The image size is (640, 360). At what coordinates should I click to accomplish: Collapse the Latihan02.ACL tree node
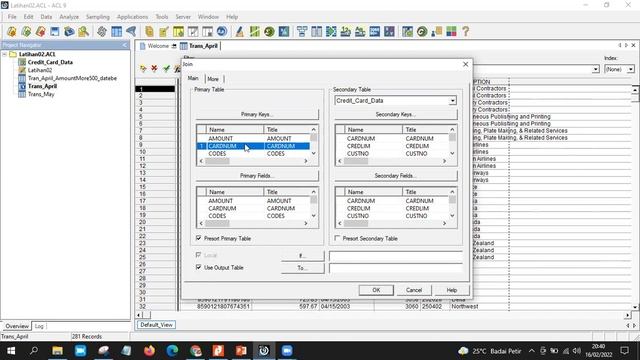4,54
